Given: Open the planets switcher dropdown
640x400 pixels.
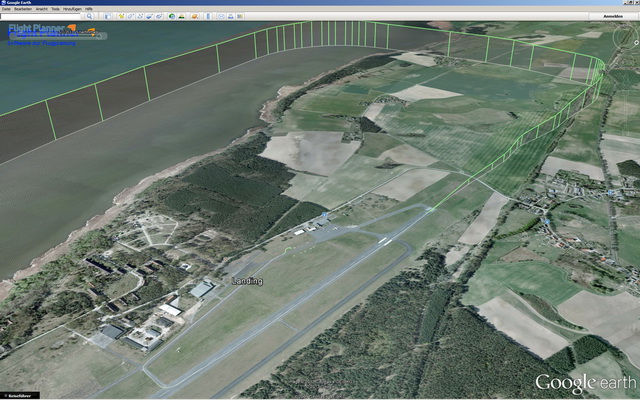Looking at the screenshot, I should [195, 16].
